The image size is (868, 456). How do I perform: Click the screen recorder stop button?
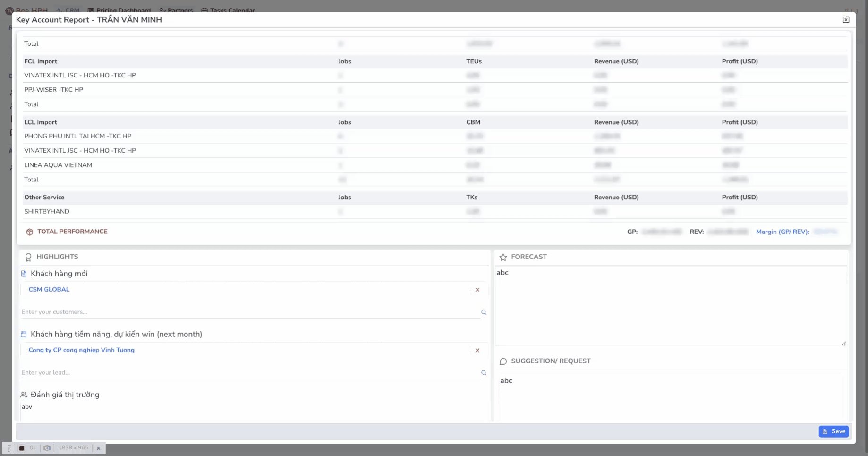point(22,448)
